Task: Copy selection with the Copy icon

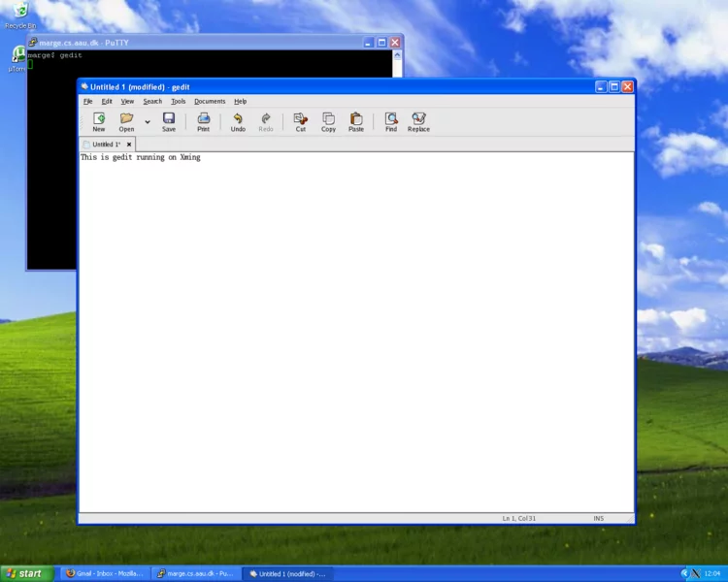Action: point(328,122)
